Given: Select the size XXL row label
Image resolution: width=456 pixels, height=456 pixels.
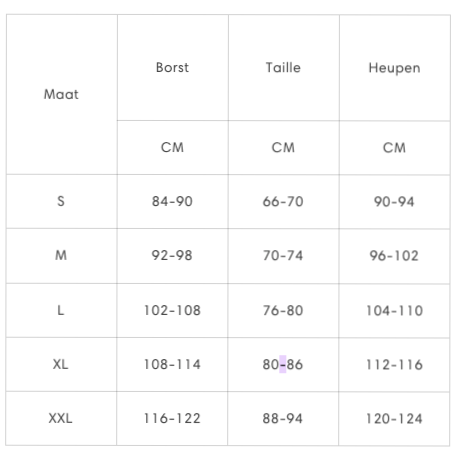Looking at the screenshot, I should [x=60, y=418].
